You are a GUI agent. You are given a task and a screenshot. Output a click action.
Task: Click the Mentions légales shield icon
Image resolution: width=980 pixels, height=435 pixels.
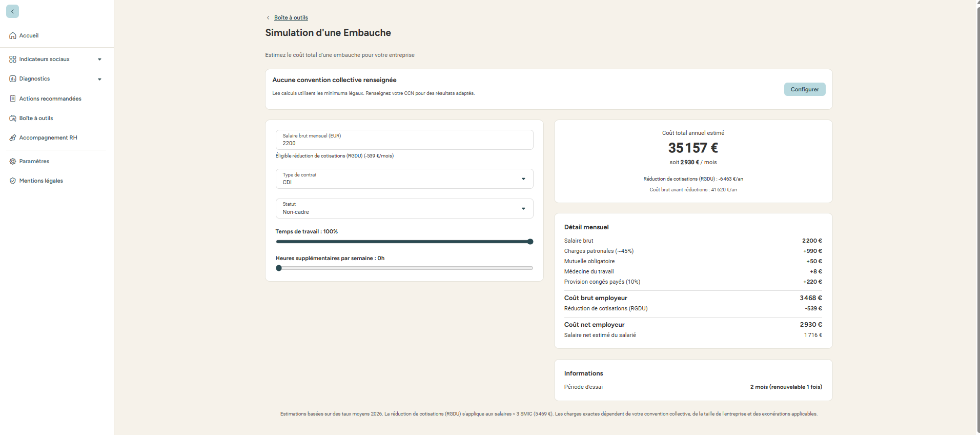pos(13,181)
